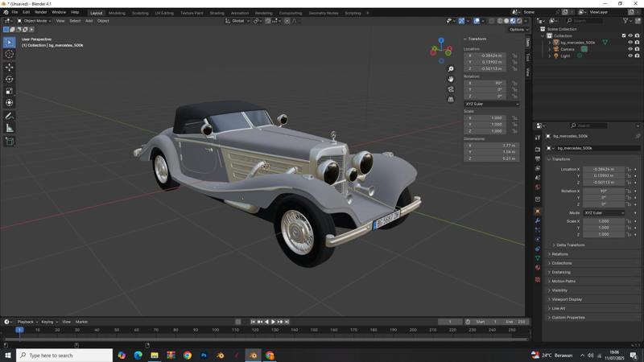Expand Viewport Display panel
The image size is (644, 362).
pyautogui.click(x=567, y=299)
